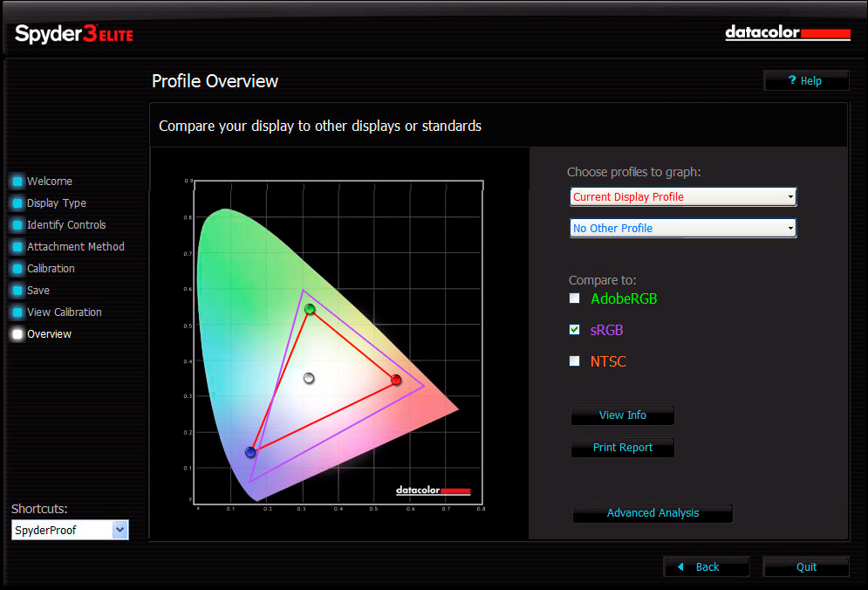Click the white Overview step indicator square
This screenshot has width=868, height=590.
point(17,334)
